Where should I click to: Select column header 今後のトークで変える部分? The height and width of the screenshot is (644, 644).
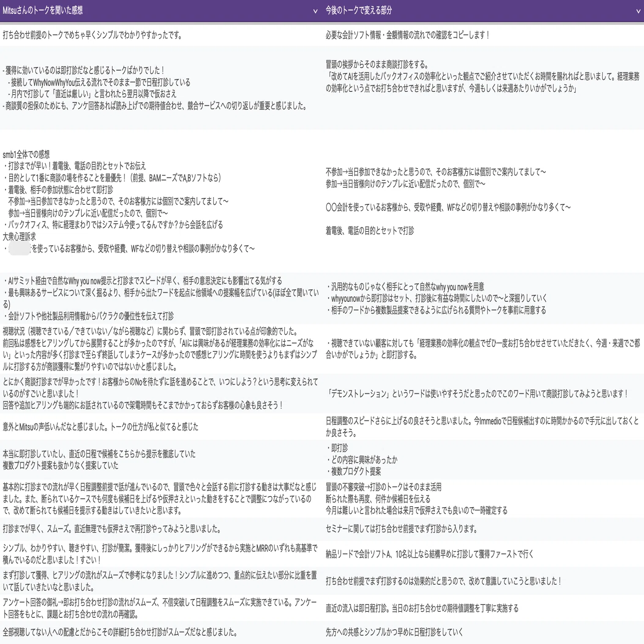click(483, 11)
